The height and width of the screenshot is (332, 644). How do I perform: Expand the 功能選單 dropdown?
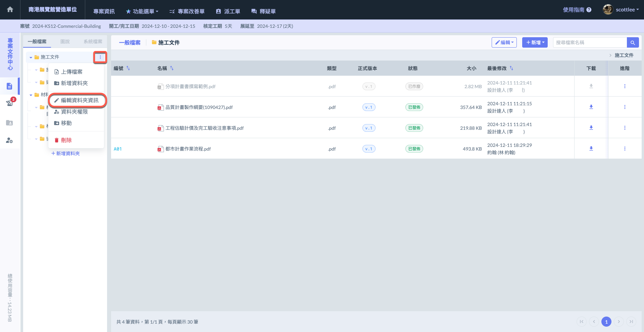pyautogui.click(x=142, y=11)
